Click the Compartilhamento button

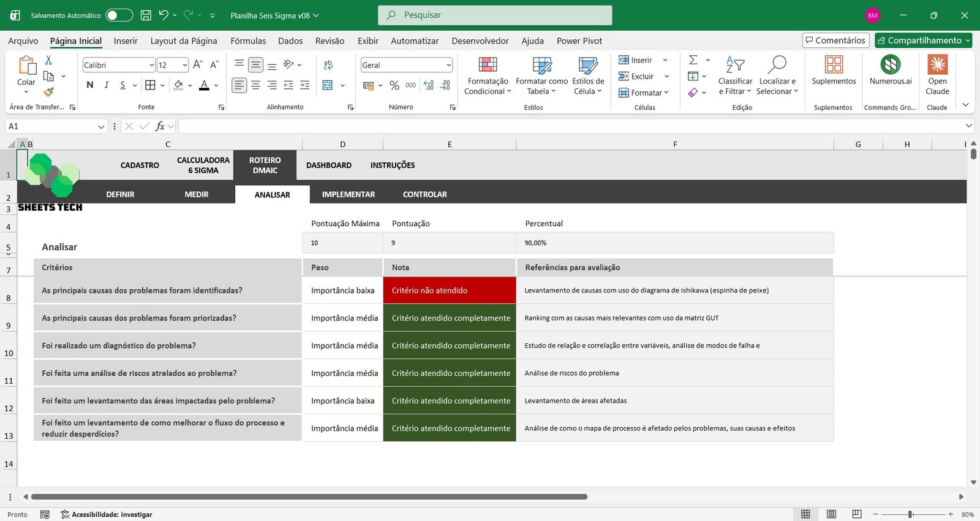tap(924, 40)
